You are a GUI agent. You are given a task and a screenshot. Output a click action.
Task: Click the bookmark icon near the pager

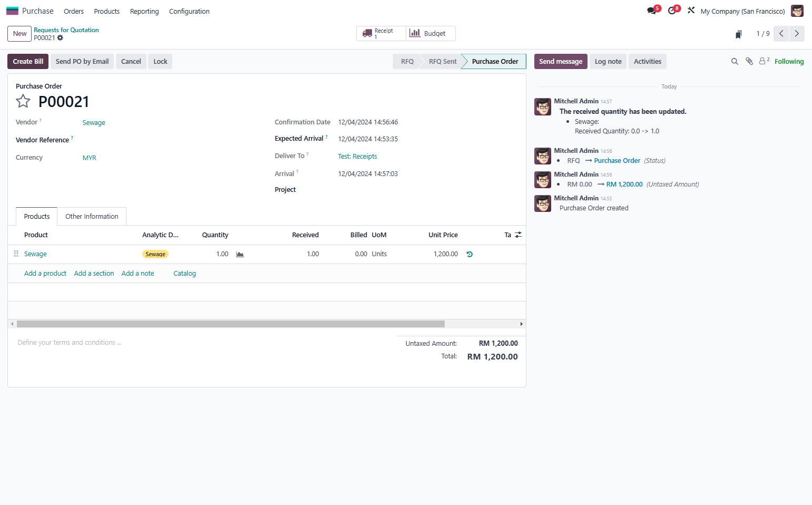(x=739, y=34)
